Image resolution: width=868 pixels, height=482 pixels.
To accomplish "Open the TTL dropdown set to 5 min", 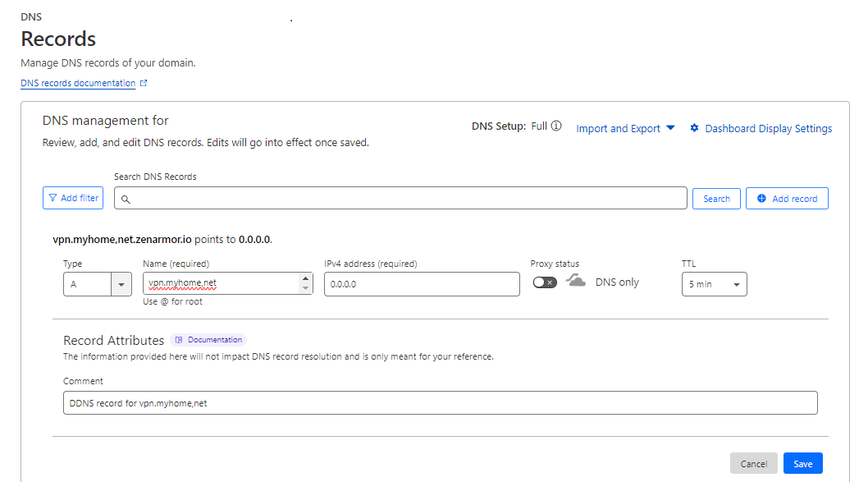I will coord(714,284).
